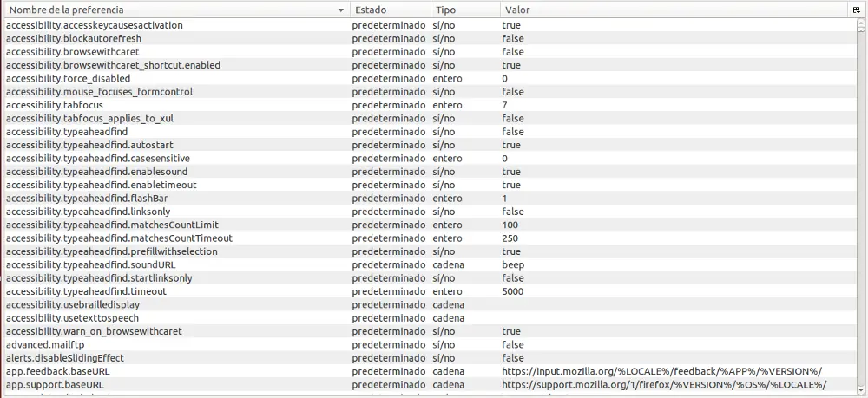Select alerts.disableSlidingEffect preference row
This screenshot has width=868, height=398.
65,358
